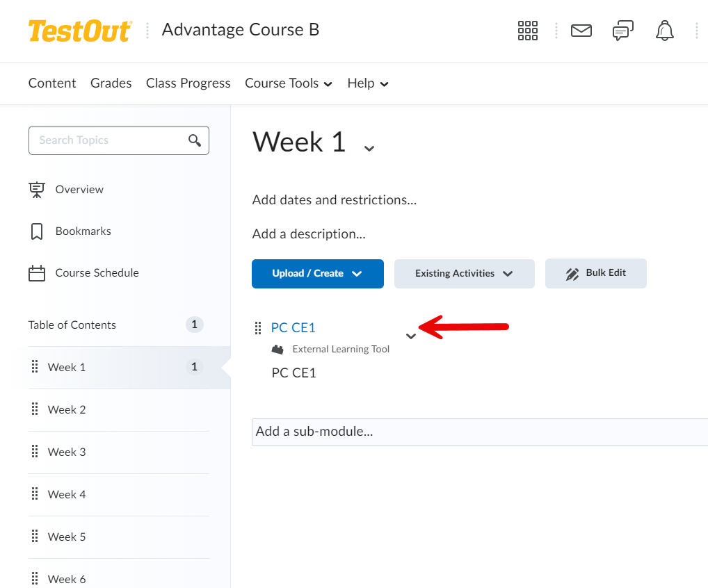Open the notifications bell icon
Viewport: 708px width, 588px height.
(664, 31)
